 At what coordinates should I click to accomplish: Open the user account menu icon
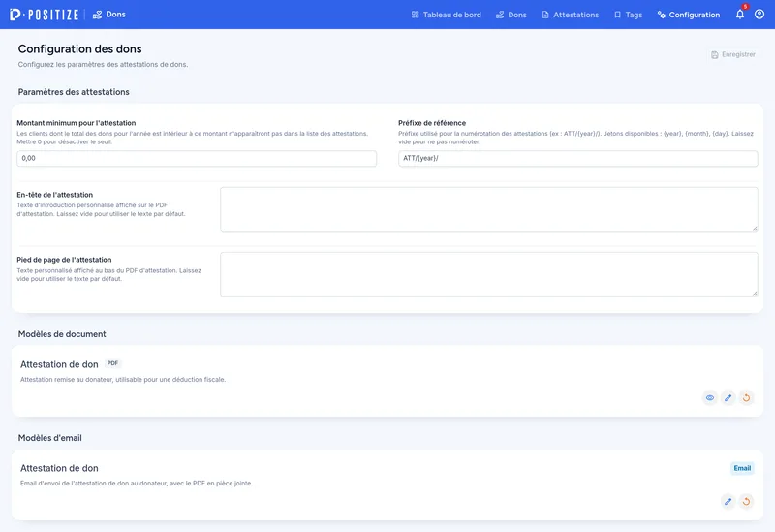[x=759, y=15]
